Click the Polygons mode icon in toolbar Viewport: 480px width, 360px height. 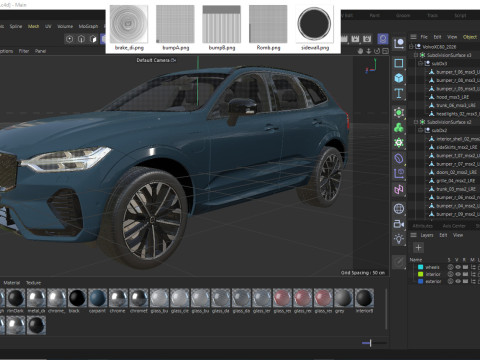tap(93, 39)
